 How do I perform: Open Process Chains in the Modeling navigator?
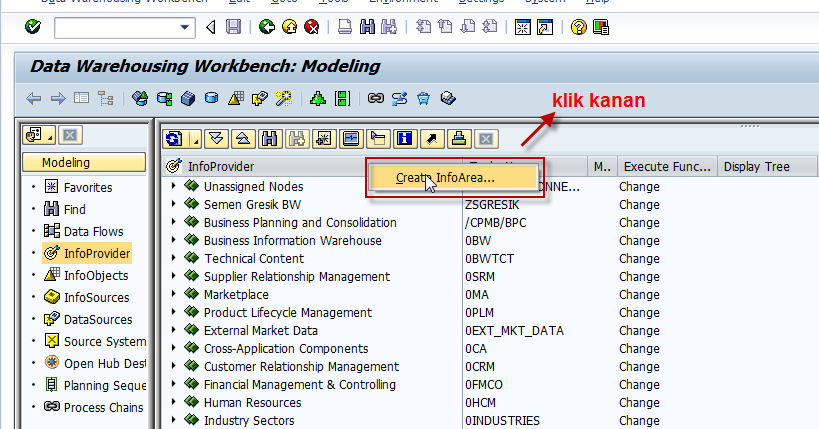point(103,407)
